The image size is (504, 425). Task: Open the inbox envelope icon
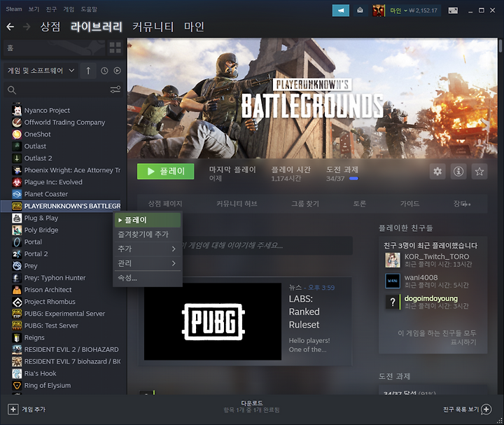(360, 11)
